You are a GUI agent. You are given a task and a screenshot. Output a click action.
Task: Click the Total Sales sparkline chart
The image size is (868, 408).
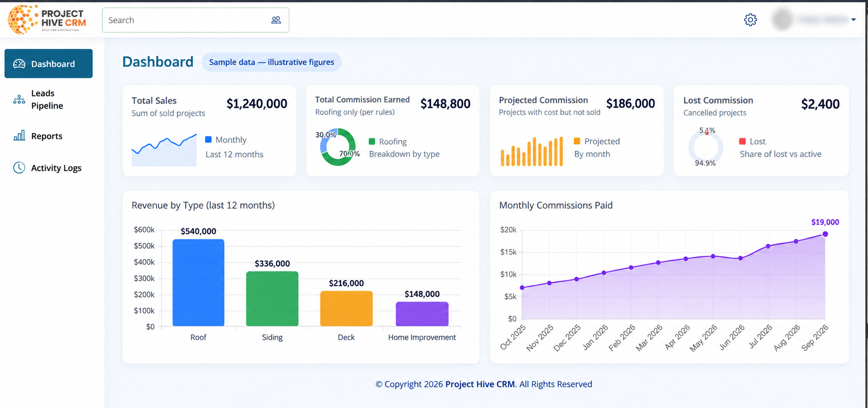pos(164,150)
